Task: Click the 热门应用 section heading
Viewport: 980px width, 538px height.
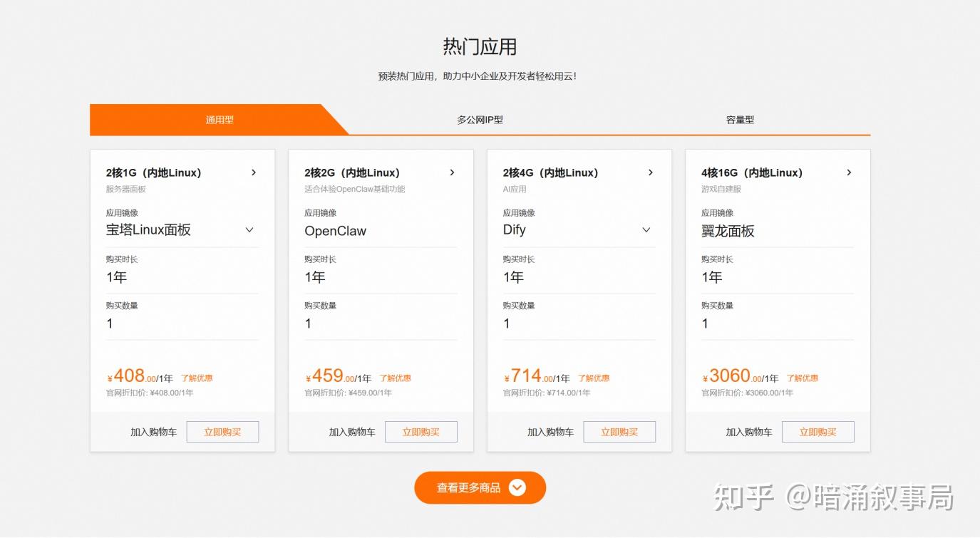Action: tap(480, 47)
